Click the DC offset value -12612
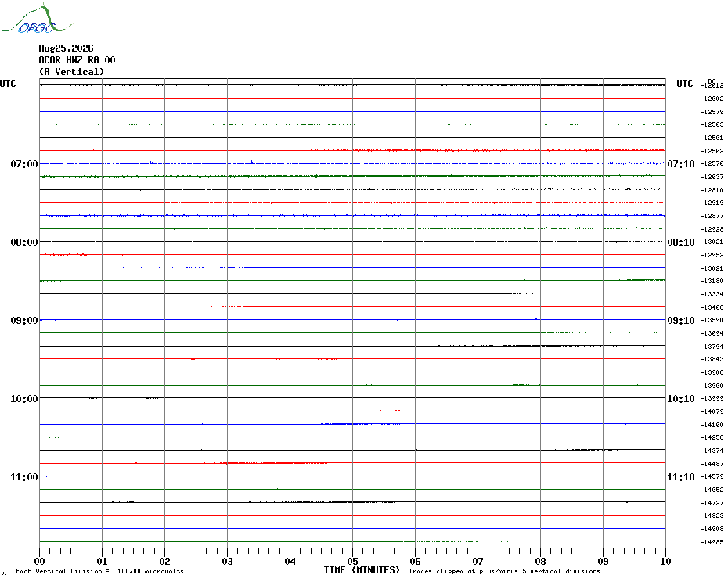Image resolution: width=728 pixels, height=582 pixels. pyautogui.click(x=712, y=85)
